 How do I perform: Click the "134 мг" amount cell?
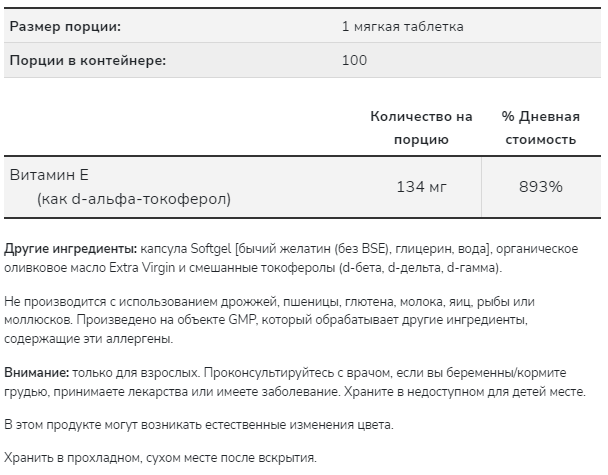tap(421, 187)
